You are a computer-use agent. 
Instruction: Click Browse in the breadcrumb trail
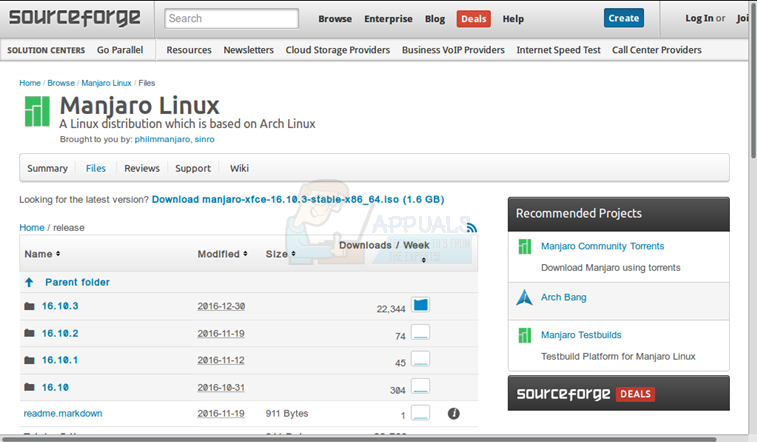pos(61,83)
